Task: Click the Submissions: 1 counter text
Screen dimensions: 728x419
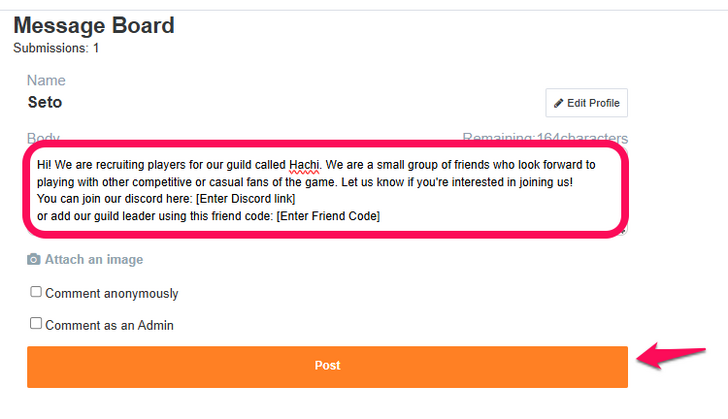Action: click(56, 47)
